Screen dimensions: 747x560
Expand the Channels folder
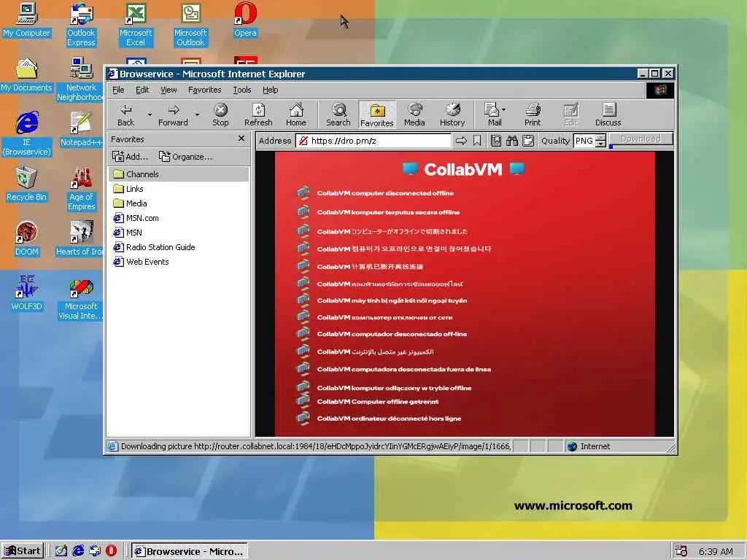(179, 174)
